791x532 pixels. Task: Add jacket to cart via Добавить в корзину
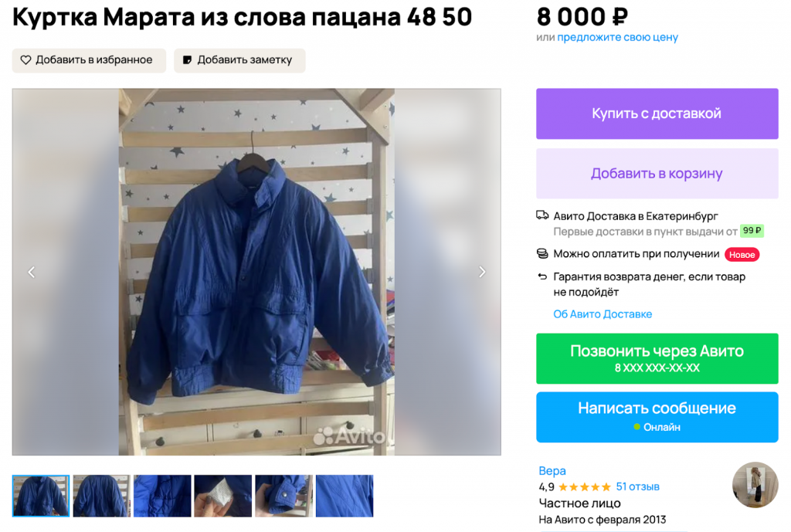[x=657, y=174]
